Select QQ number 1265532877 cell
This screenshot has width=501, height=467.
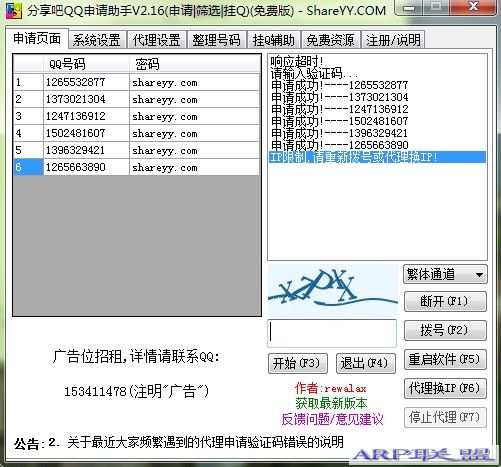[86, 82]
